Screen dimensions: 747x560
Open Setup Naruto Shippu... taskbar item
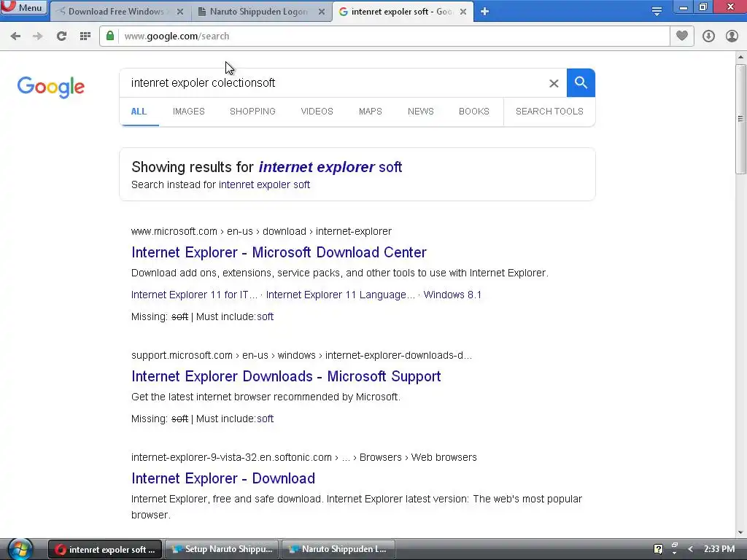[222, 550]
